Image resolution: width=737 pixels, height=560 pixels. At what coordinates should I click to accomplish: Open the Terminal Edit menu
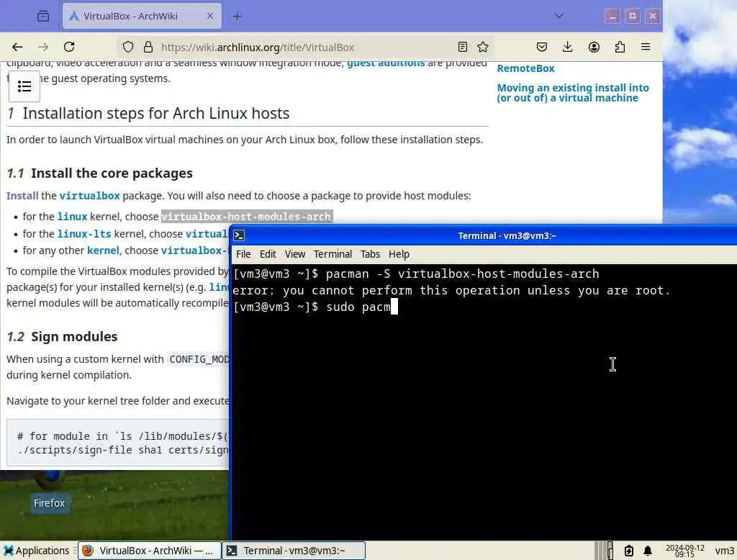(268, 254)
